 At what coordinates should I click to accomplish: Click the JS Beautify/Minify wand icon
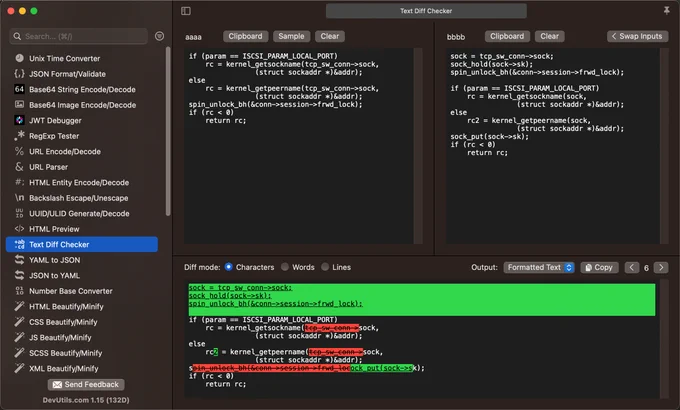point(19,337)
